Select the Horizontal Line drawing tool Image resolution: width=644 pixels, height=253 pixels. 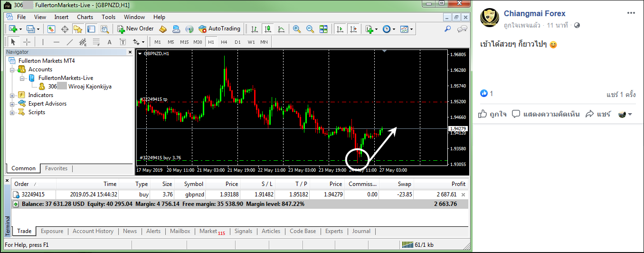point(57,42)
